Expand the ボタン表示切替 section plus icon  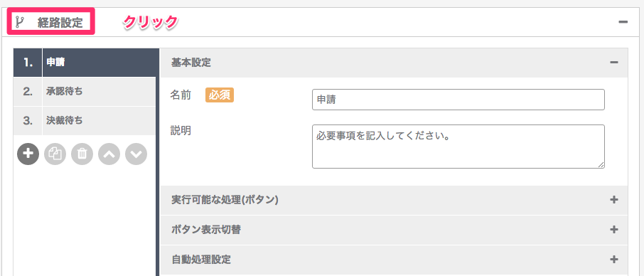click(x=614, y=230)
